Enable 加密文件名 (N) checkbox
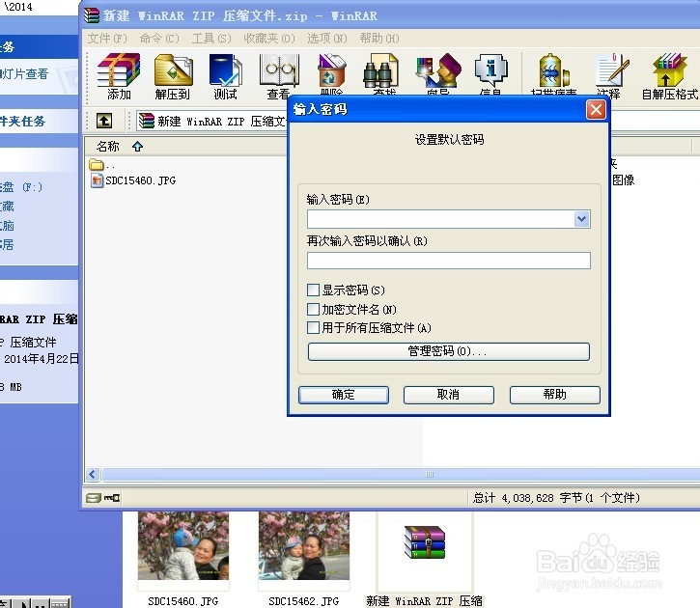The width and height of the screenshot is (700, 608). point(313,309)
